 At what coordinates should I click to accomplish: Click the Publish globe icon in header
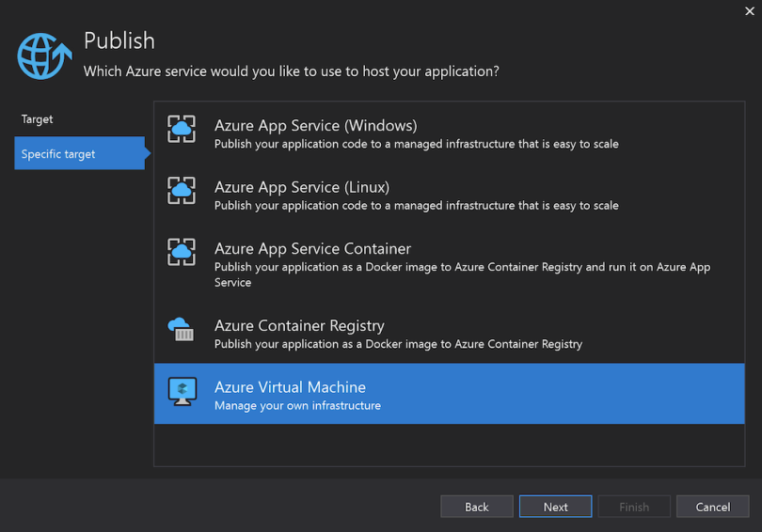[40, 56]
